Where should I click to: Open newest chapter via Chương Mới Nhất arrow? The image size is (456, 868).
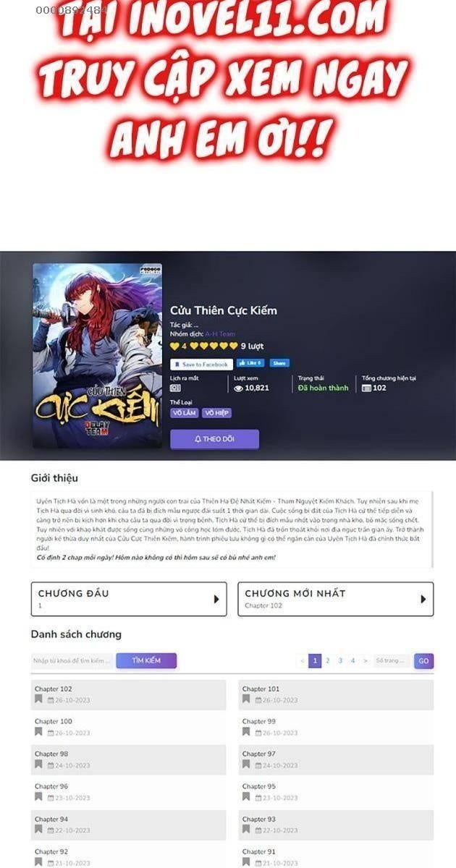[423, 599]
